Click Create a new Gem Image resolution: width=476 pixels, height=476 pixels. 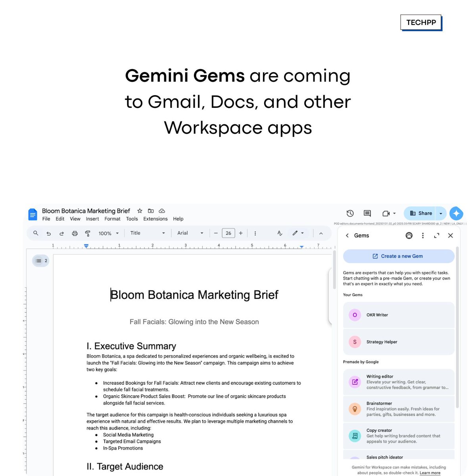coord(398,256)
